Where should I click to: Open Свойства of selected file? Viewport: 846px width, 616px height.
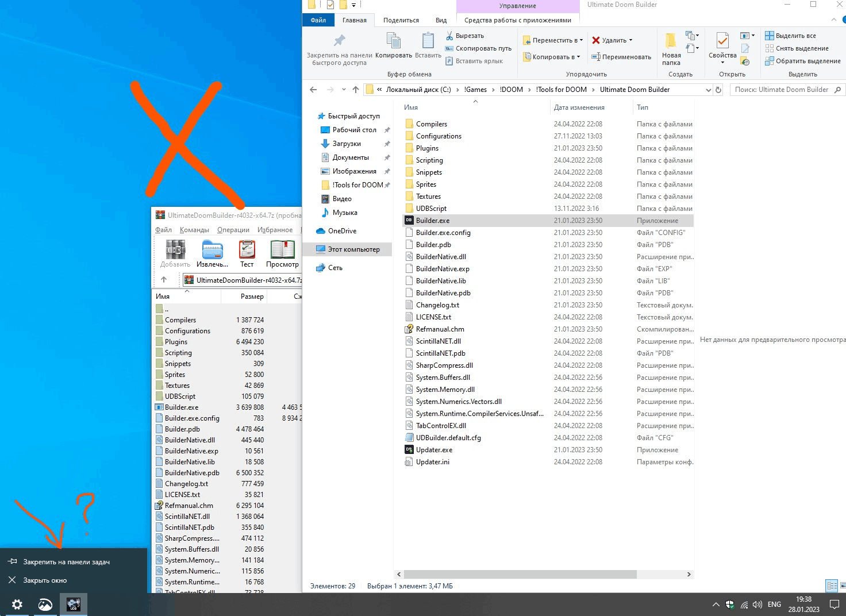click(722, 49)
